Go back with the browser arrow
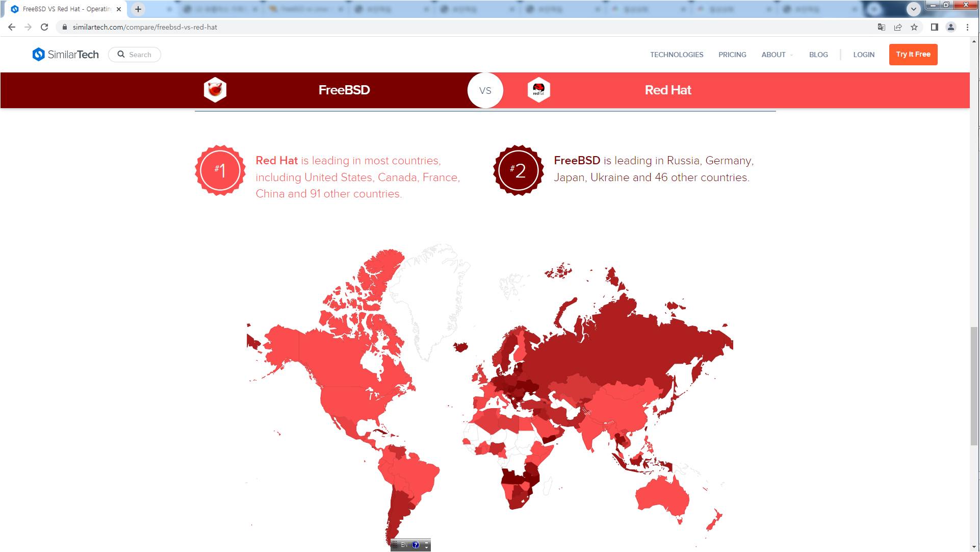This screenshot has height=552, width=980. pyautogui.click(x=12, y=27)
